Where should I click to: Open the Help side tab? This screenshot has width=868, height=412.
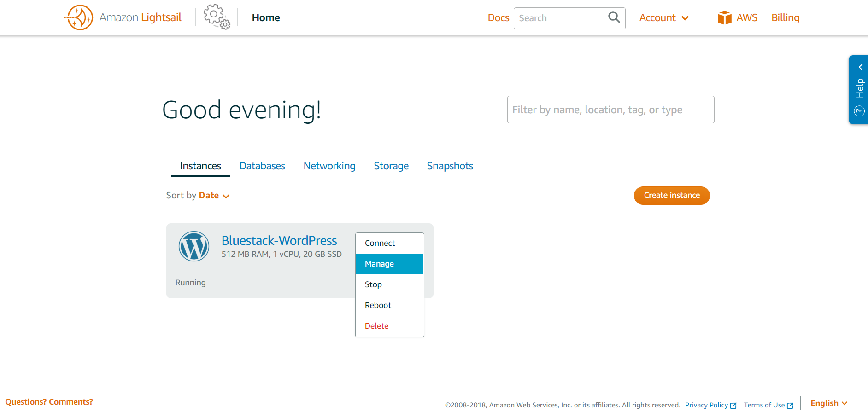click(x=859, y=90)
